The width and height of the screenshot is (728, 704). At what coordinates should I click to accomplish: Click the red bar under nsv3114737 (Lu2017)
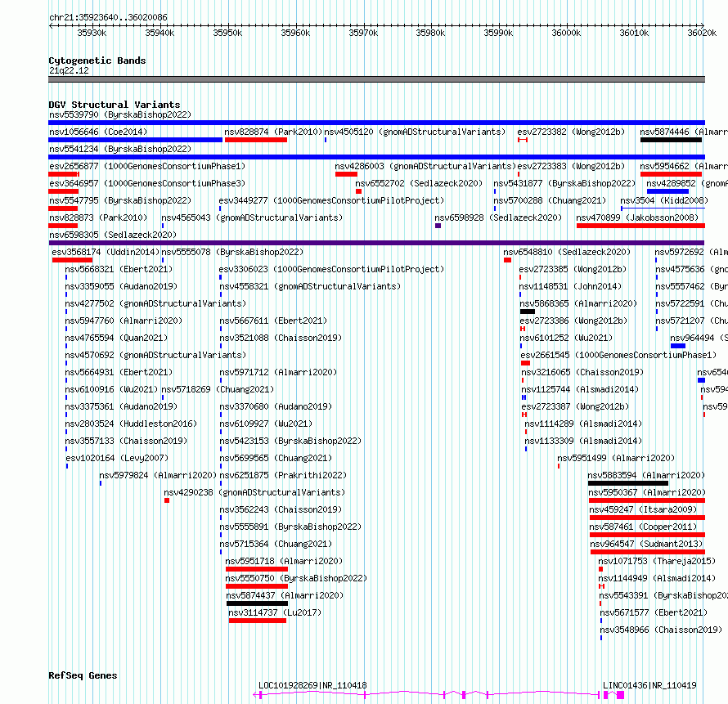coord(258,621)
